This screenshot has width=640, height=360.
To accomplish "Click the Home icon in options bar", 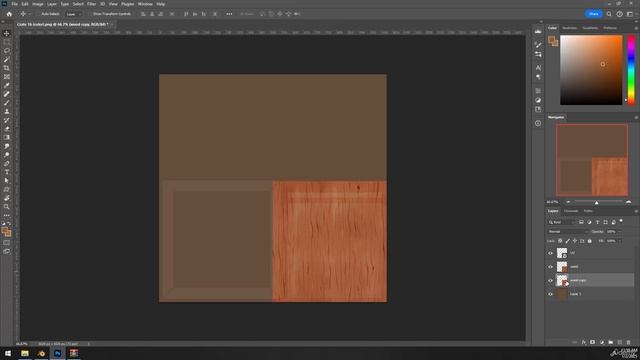I will point(9,14).
